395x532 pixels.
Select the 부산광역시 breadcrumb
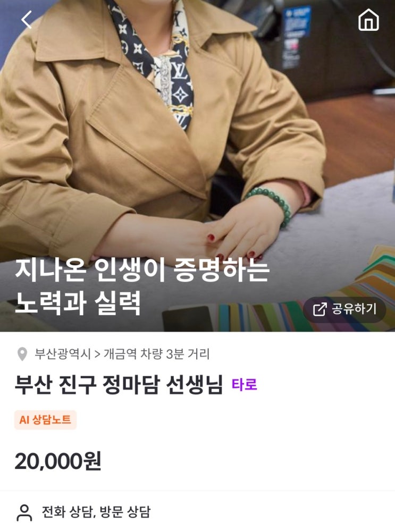(x=62, y=354)
